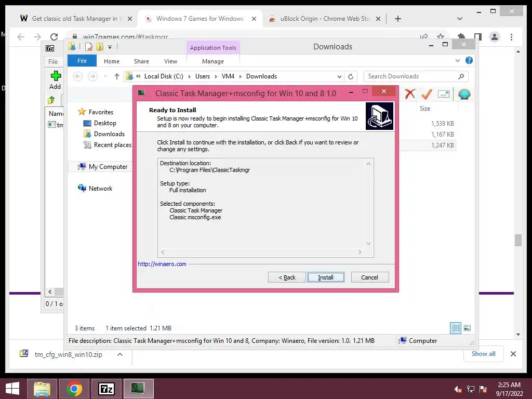The width and height of the screenshot is (532, 399).
Task: Click the Size column header
Action: (x=436, y=109)
